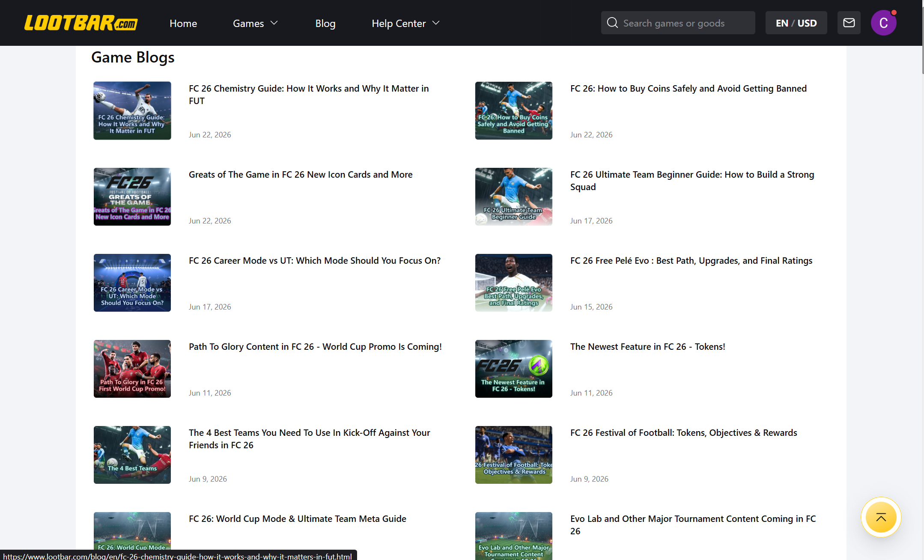Open the EN / USD language currency selector

796,23
